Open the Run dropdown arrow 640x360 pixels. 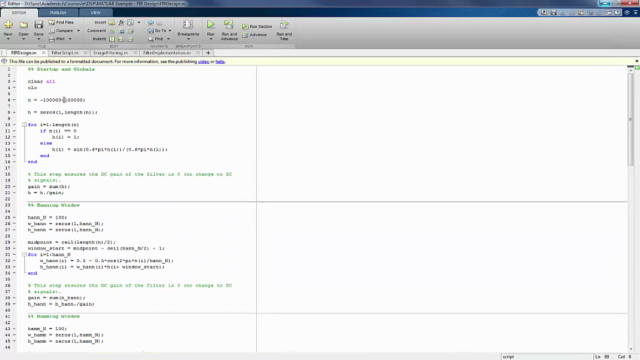(x=211, y=39)
